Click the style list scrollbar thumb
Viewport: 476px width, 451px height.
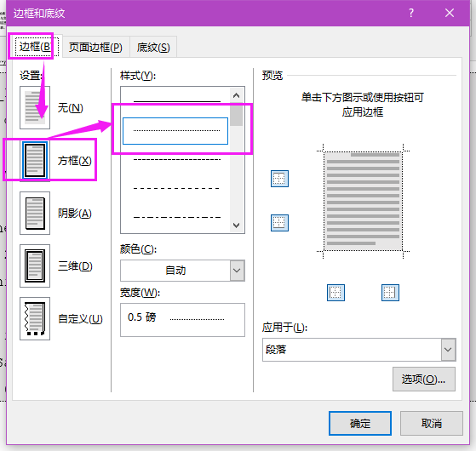(x=237, y=115)
